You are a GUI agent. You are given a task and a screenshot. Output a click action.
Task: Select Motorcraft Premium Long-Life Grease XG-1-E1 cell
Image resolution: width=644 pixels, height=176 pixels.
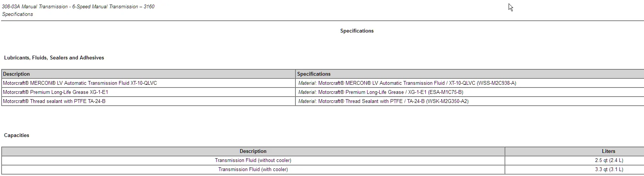(148, 92)
